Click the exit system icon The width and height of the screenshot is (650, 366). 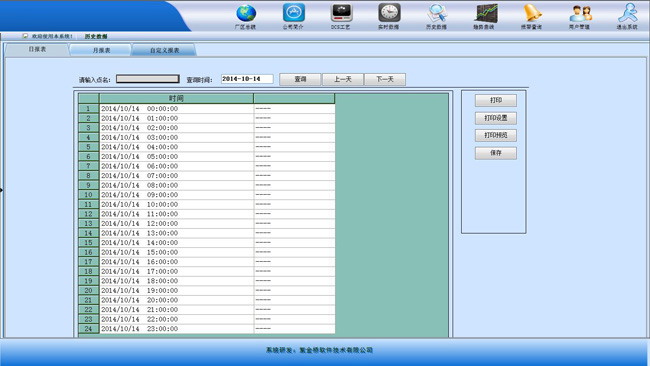628,13
